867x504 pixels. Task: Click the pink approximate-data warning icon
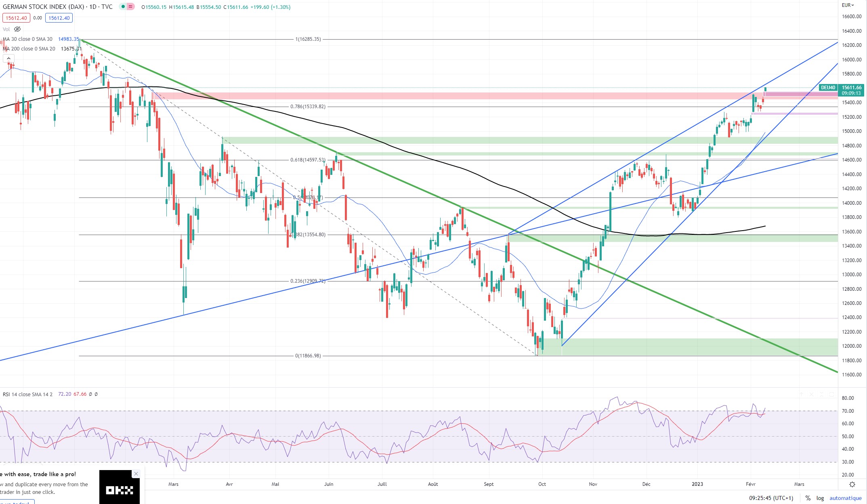click(x=130, y=7)
